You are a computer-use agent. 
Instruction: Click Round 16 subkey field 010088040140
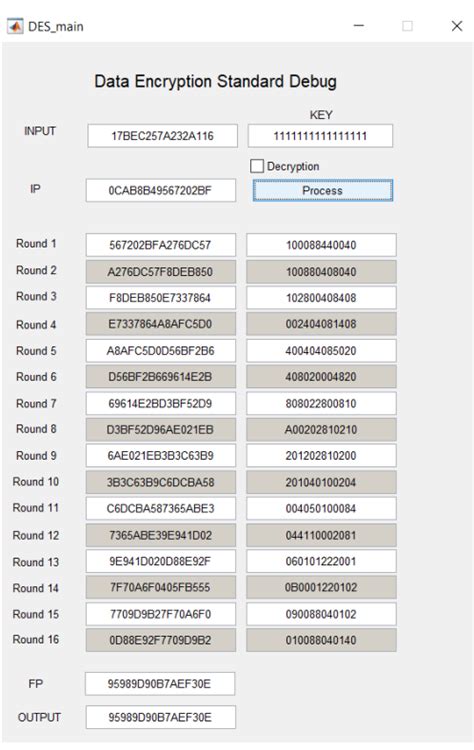[321, 640]
